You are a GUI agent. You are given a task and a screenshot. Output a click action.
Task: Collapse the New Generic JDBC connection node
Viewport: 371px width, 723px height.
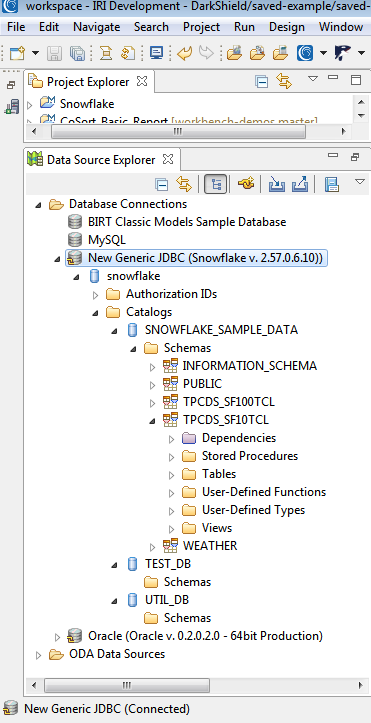tap(57, 259)
